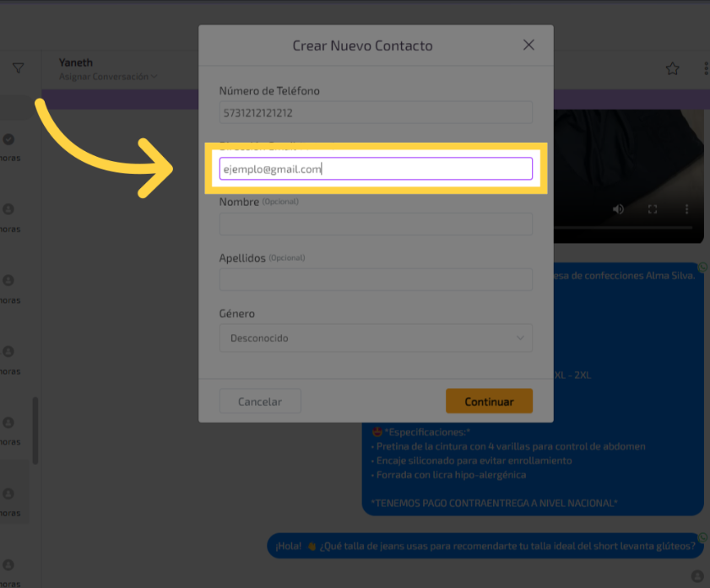Close the Crear Nuevo Contacto dialog

coord(528,46)
